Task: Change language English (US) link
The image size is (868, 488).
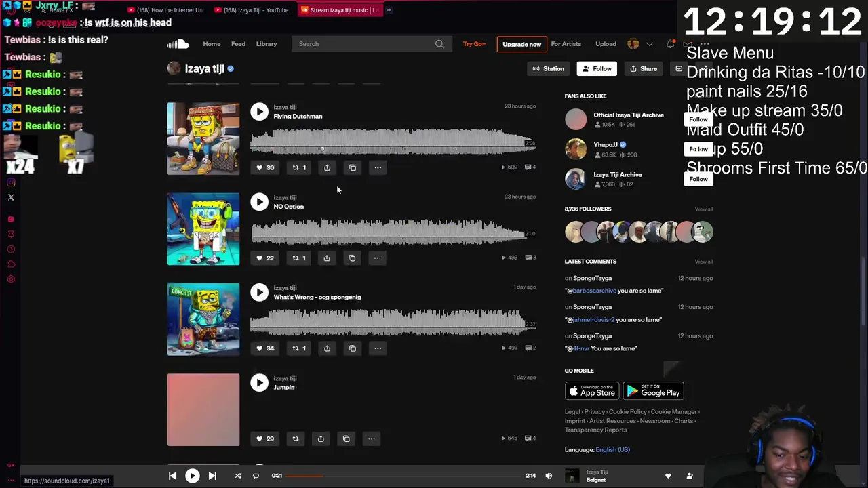Action: tap(612, 449)
